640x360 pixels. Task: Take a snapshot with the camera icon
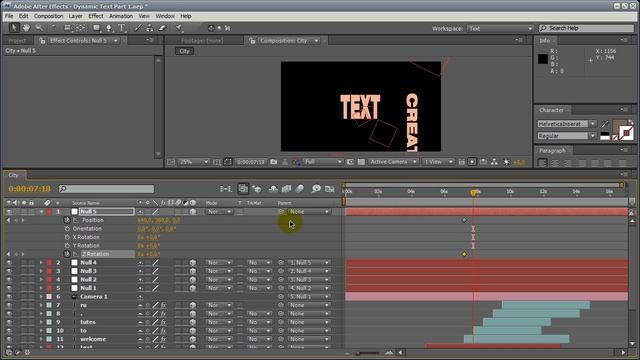(x=273, y=162)
